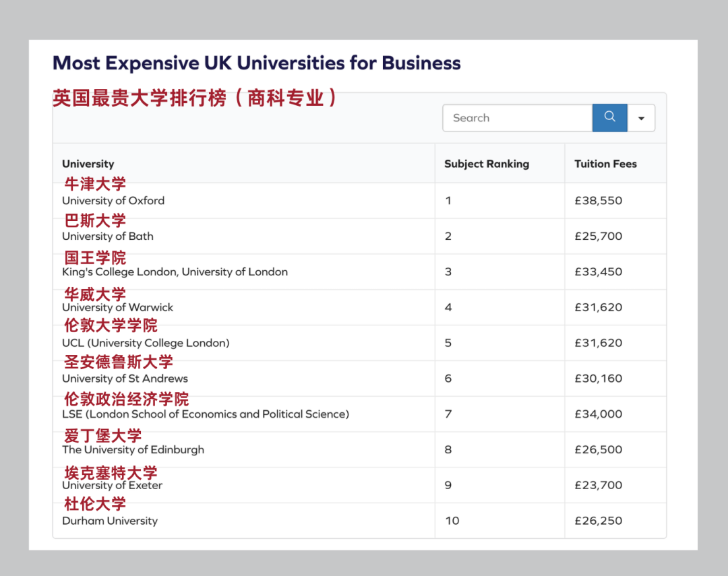Image resolution: width=728 pixels, height=576 pixels.
Task: Click Durham University entry
Action: click(x=110, y=521)
